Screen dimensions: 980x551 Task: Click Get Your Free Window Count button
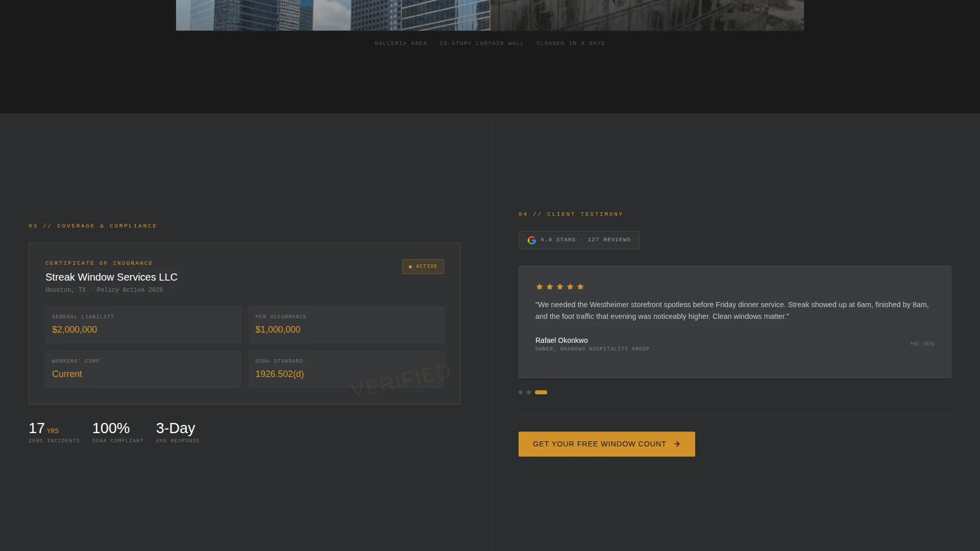(607, 444)
